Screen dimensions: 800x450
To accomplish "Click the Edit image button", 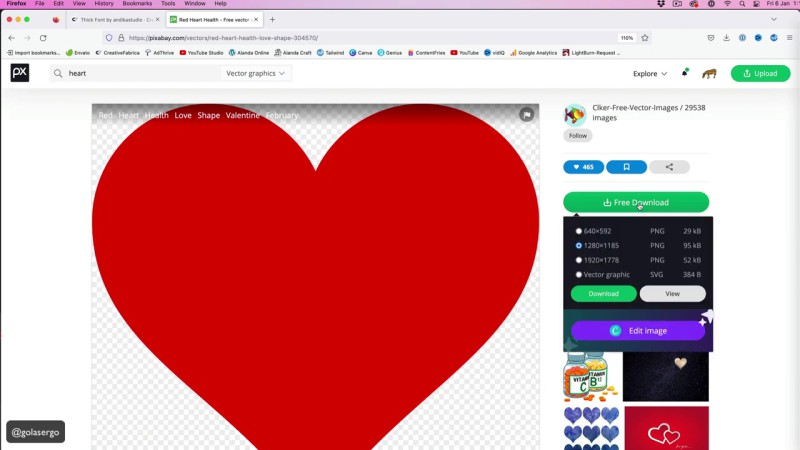I will (637, 331).
